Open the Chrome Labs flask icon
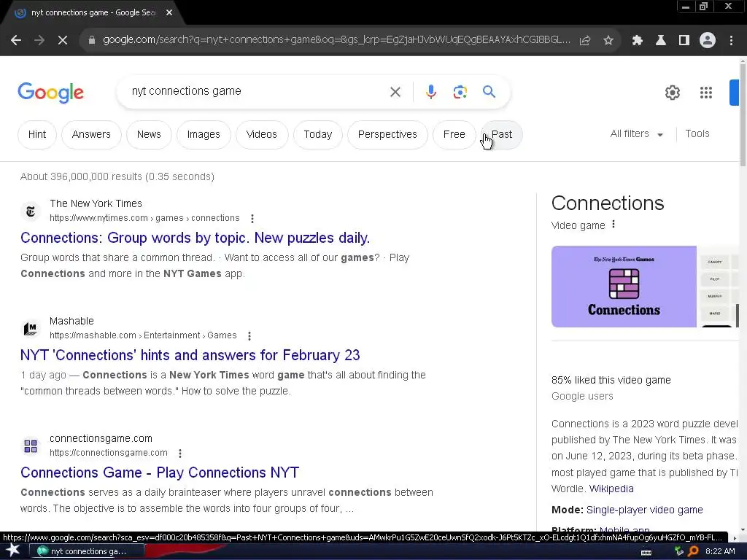Screen dimensions: 747x560 tap(661, 41)
